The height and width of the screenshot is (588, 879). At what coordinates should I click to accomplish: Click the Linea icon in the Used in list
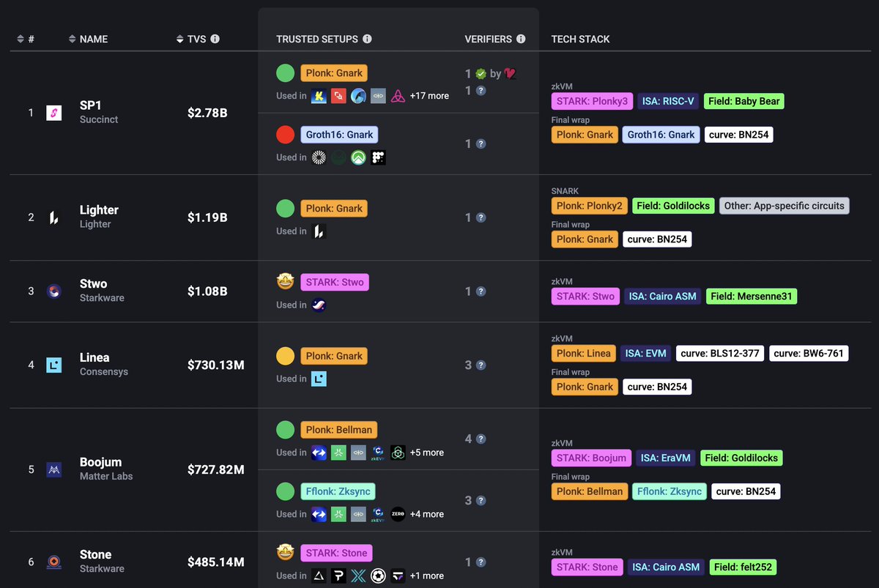point(319,379)
